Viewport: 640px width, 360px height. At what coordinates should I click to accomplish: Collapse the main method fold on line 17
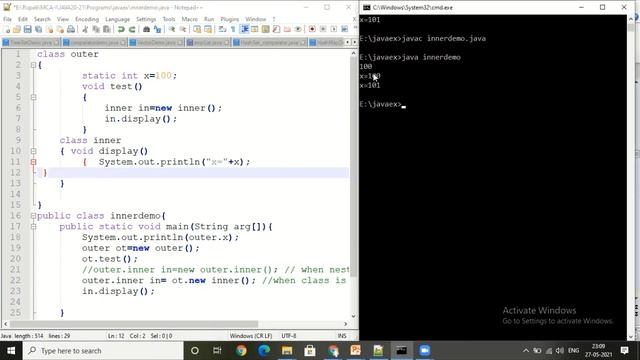point(33,227)
